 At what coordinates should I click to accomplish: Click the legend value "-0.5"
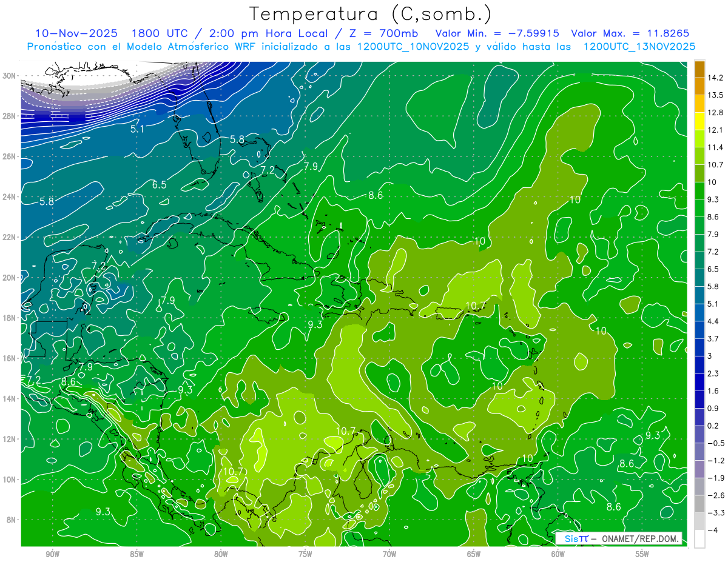coord(715,443)
